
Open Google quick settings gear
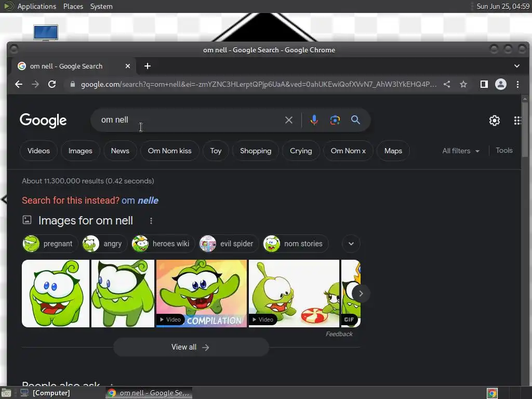click(x=495, y=121)
